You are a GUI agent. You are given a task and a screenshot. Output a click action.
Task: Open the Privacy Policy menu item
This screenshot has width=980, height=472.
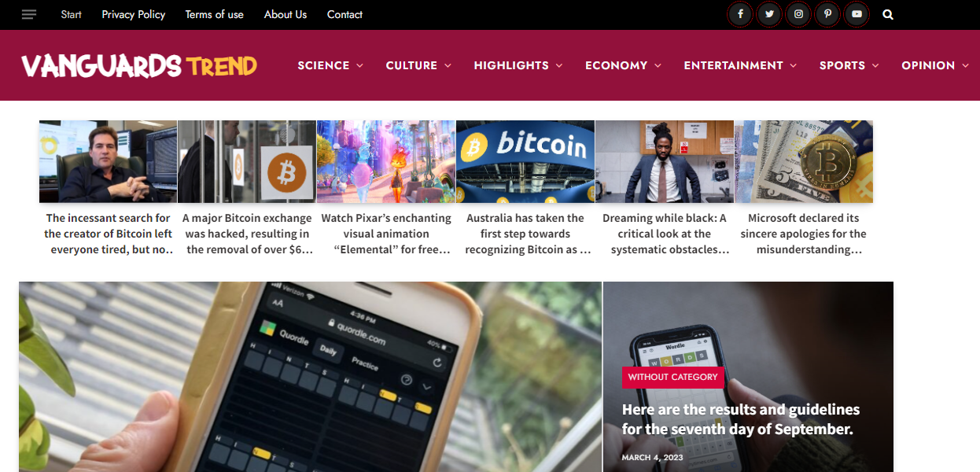point(134,14)
